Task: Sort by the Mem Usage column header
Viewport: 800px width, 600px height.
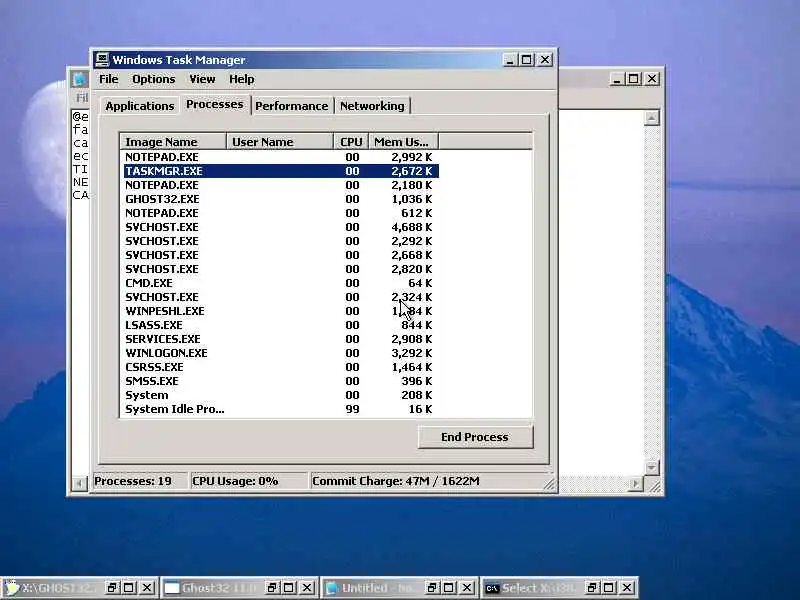Action: [x=403, y=142]
